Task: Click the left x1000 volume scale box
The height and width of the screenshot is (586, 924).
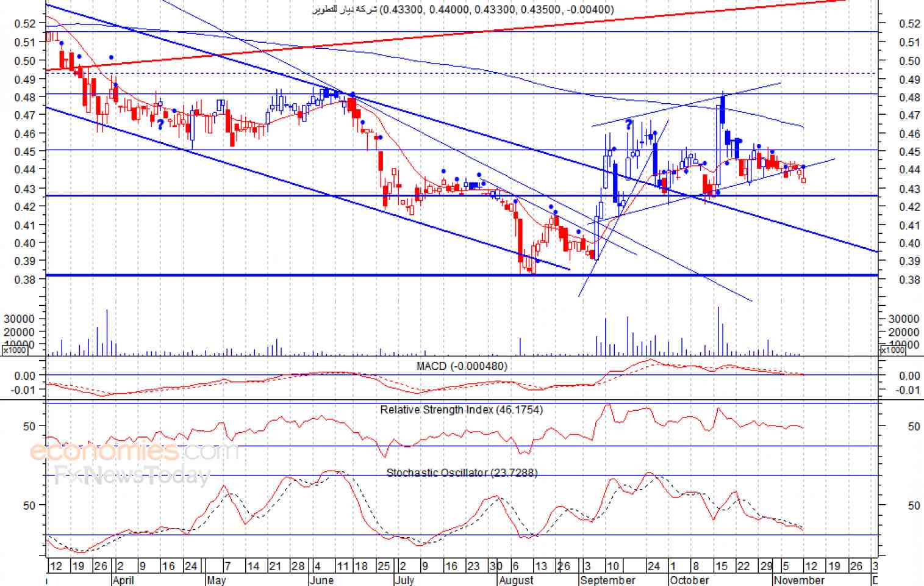Action: click(x=15, y=350)
